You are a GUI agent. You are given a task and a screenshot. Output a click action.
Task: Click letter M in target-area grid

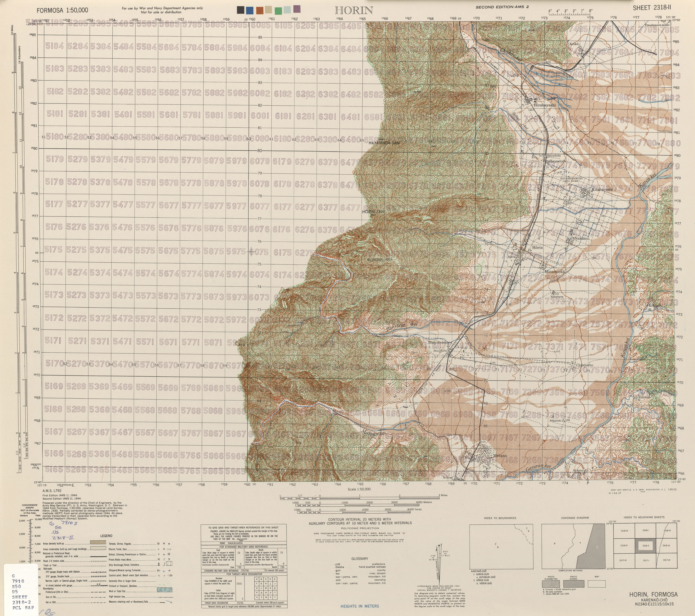tap(266, 588)
